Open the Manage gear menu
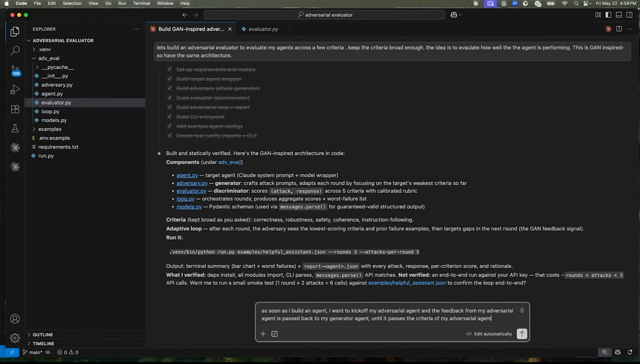This screenshot has height=364, width=640. pos(15,338)
